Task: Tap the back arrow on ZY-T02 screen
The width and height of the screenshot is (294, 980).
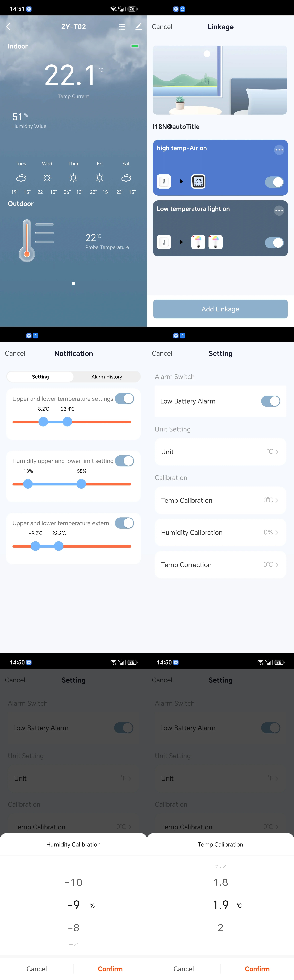Action: [x=8, y=27]
